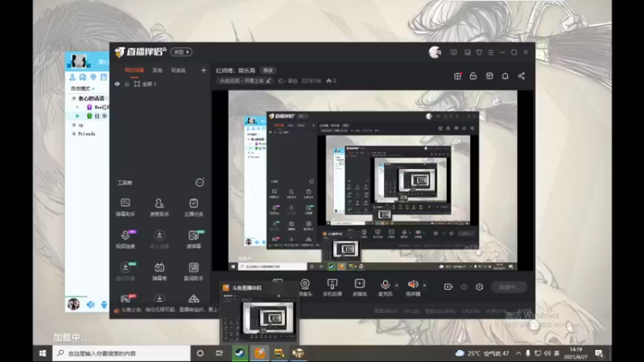Open the 读弹幕 tool with green NEW badge

[x=193, y=239]
